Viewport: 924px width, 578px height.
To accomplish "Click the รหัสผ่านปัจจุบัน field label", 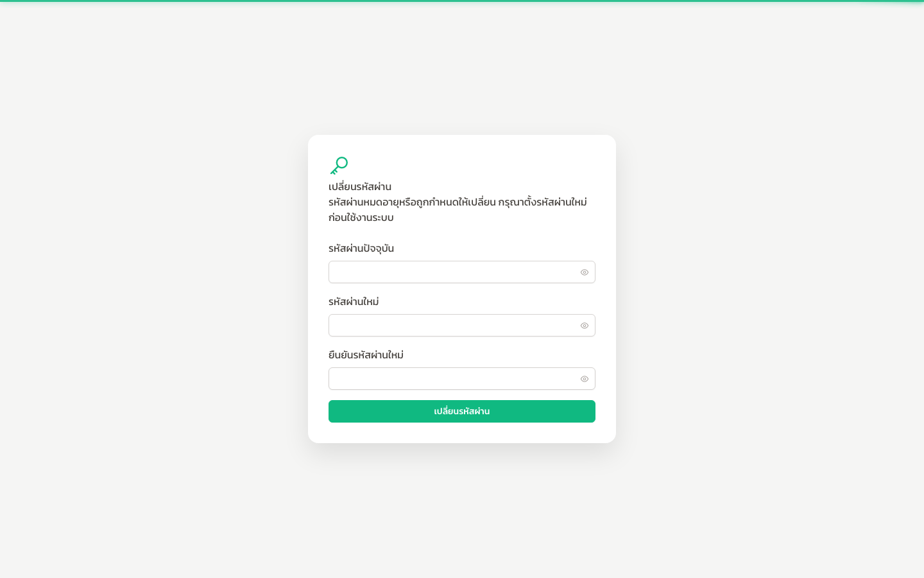I will coord(361,249).
